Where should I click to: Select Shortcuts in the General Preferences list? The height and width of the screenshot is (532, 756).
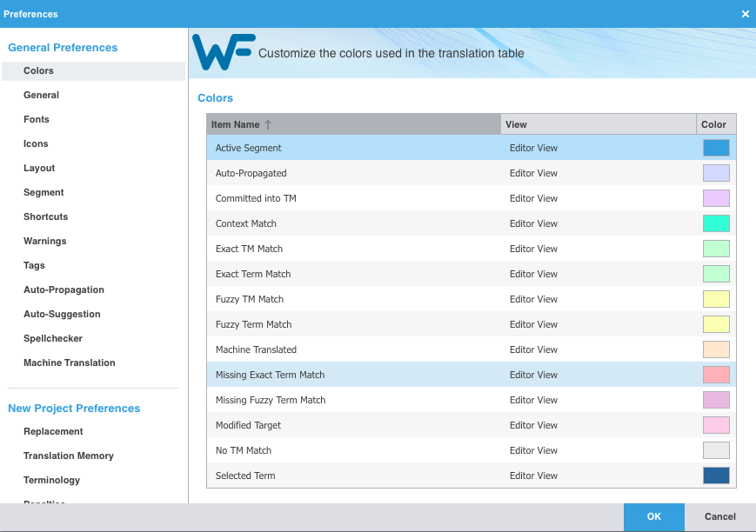45,216
